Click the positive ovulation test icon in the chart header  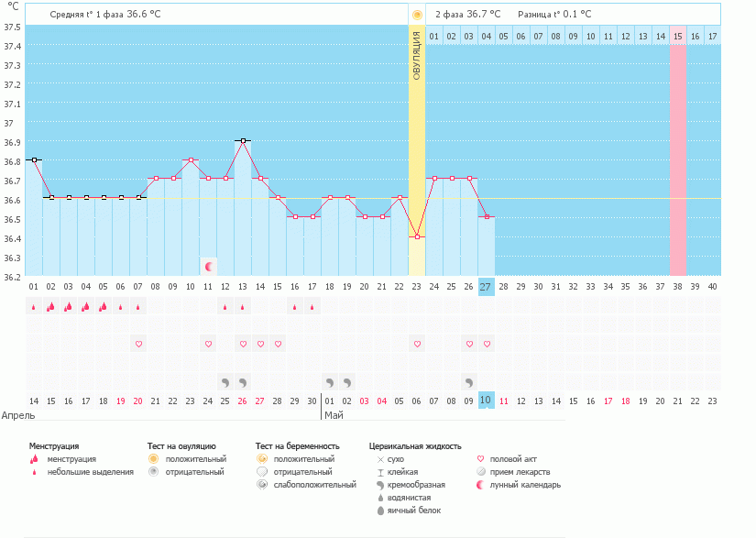click(417, 14)
